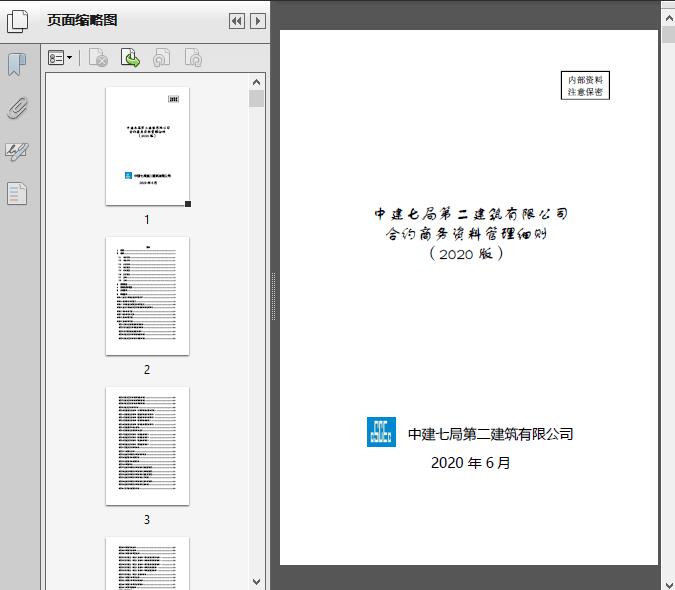Click thumbnail panel scroll up arrow
Image resolution: width=675 pixels, height=590 pixels.
tap(257, 82)
